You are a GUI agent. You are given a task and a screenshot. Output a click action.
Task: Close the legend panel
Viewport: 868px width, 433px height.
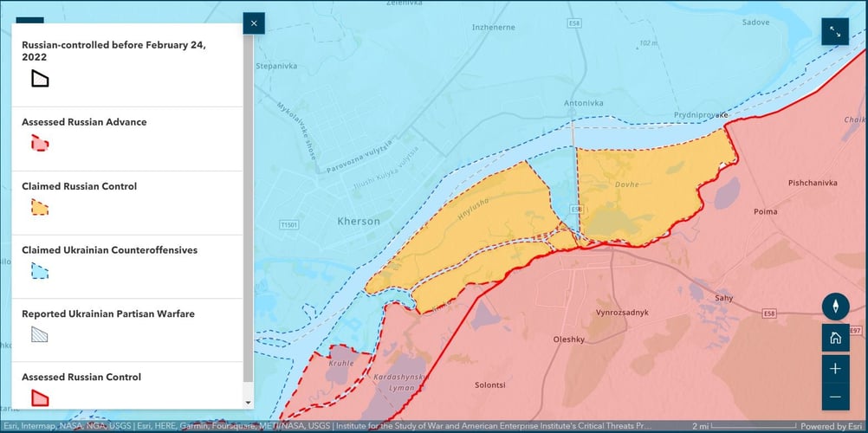[x=253, y=23]
